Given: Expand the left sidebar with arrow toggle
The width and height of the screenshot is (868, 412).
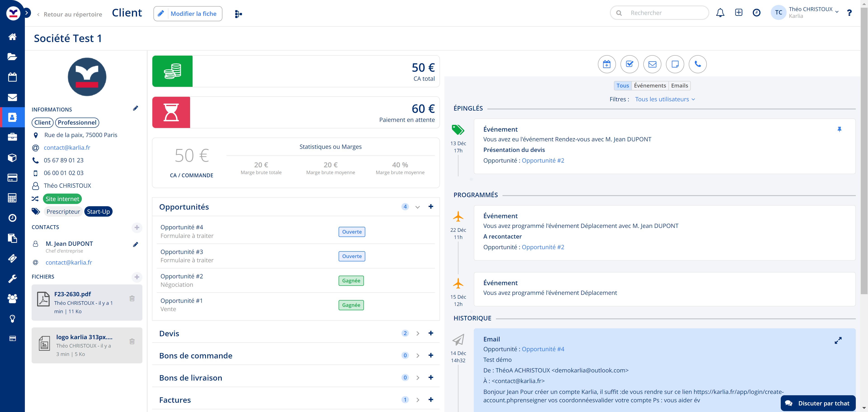Looking at the screenshot, I should [x=27, y=13].
